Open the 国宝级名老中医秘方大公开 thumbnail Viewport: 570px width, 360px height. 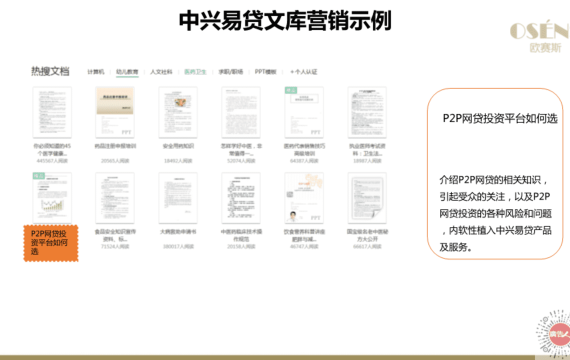(367, 198)
